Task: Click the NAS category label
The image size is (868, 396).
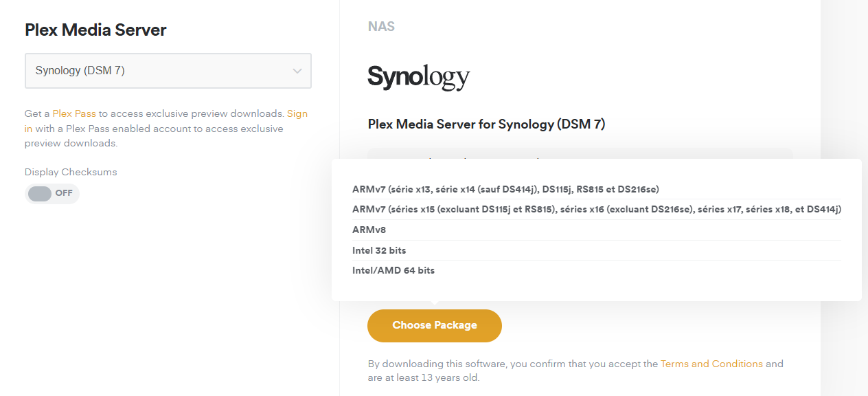Action: click(381, 27)
